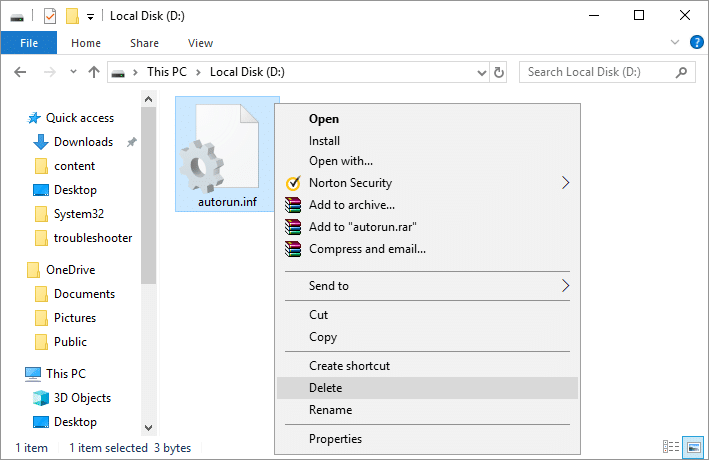
Task: Click the Up directory arrow button
Action: click(x=94, y=72)
